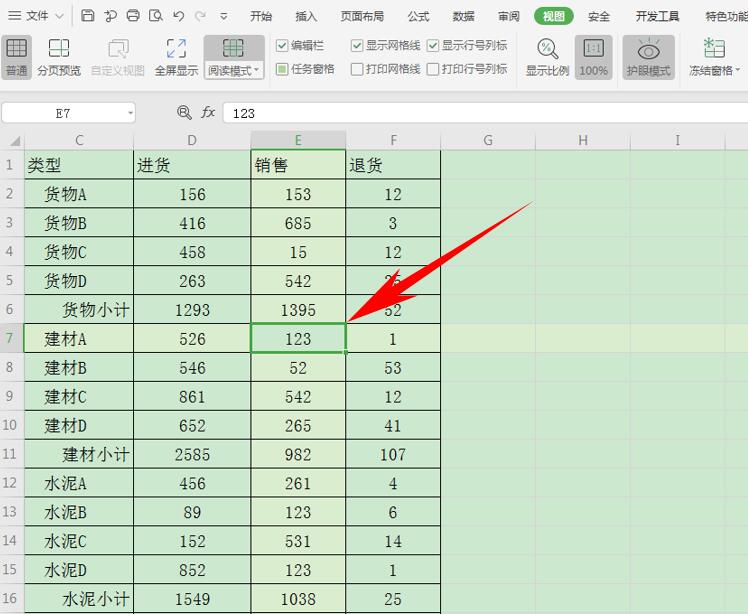Select cell with value 1038
Image resolution: width=748 pixels, height=614 pixels.
(298, 598)
